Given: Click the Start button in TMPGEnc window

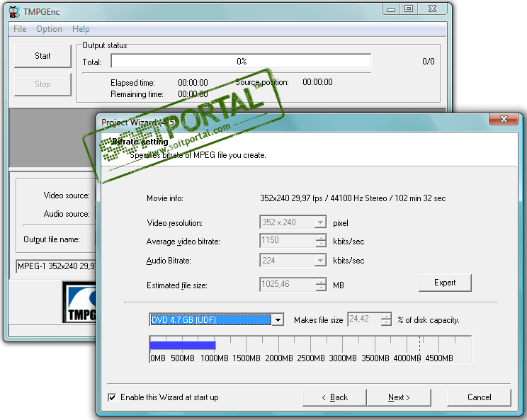Looking at the screenshot, I should (x=42, y=56).
